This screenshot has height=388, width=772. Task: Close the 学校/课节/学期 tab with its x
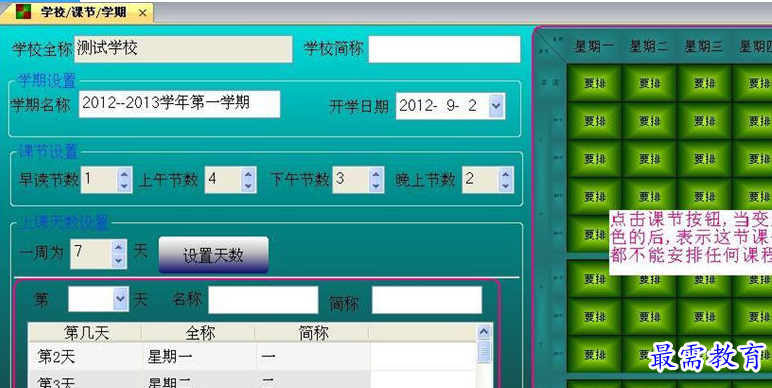[142, 13]
